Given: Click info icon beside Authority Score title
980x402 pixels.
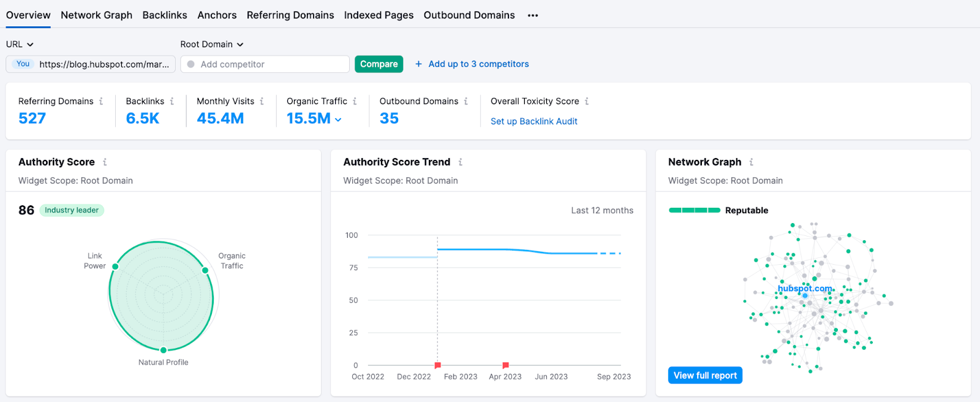Looking at the screenshot, I should 105,162.
